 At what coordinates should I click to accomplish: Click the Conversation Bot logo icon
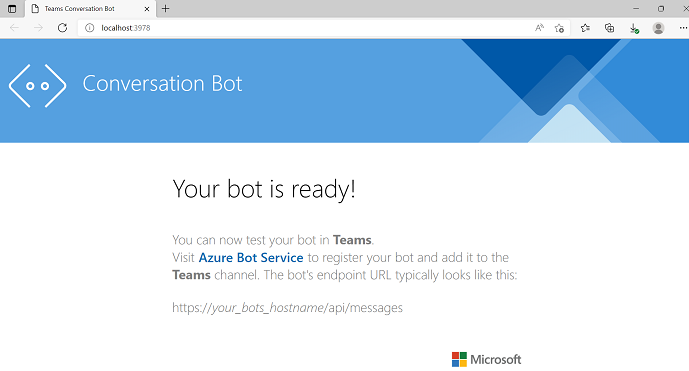37,86
